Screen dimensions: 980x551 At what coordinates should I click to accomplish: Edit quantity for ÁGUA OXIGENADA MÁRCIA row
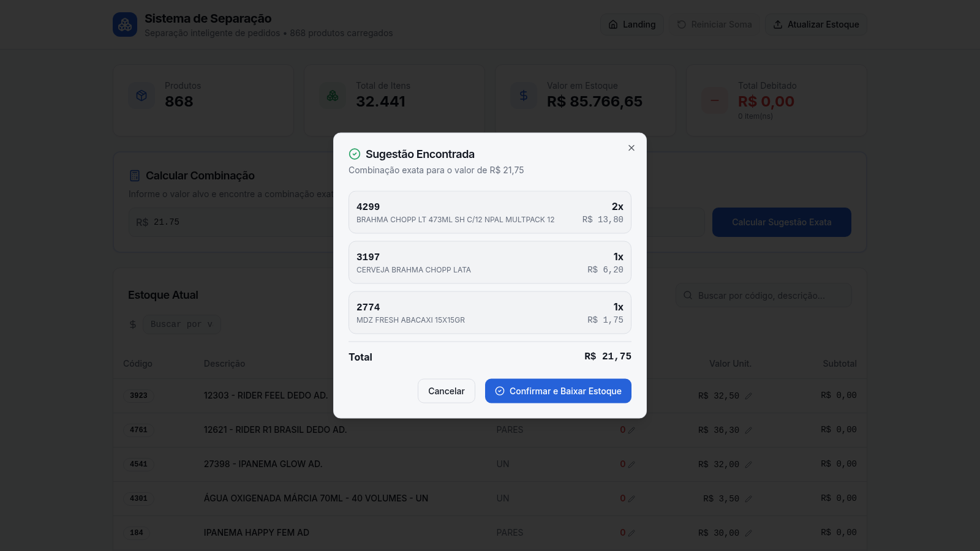(x=631, y=499)
